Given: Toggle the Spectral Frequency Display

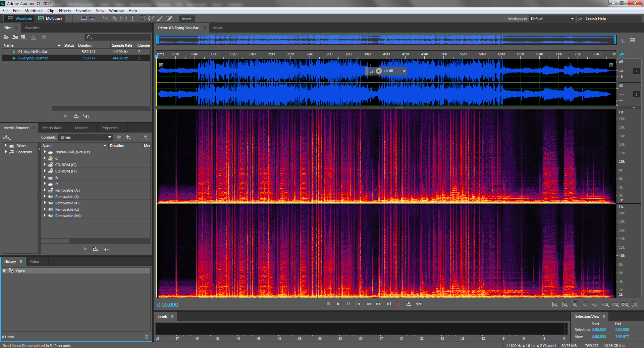Looking at the screenshot, I should tap(84, 18).
